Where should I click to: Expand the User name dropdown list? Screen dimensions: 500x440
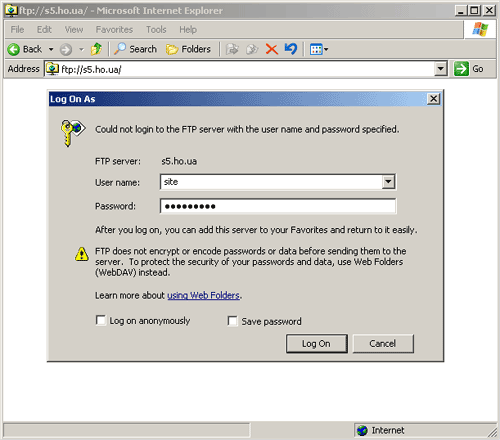(x=388, y=182)
